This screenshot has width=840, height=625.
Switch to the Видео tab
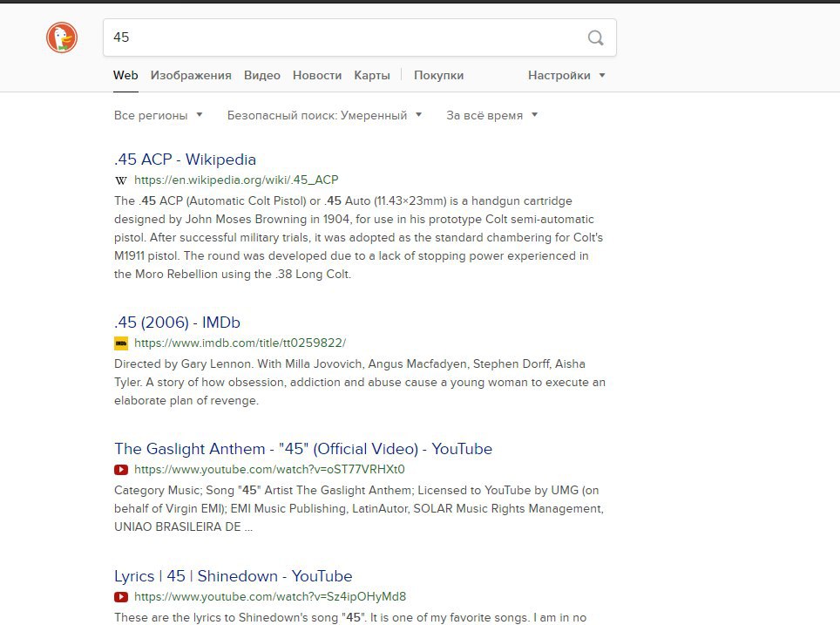click(262, 76)
